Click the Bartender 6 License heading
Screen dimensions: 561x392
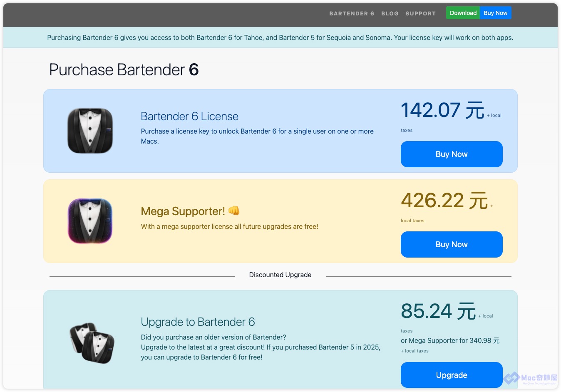190,117
